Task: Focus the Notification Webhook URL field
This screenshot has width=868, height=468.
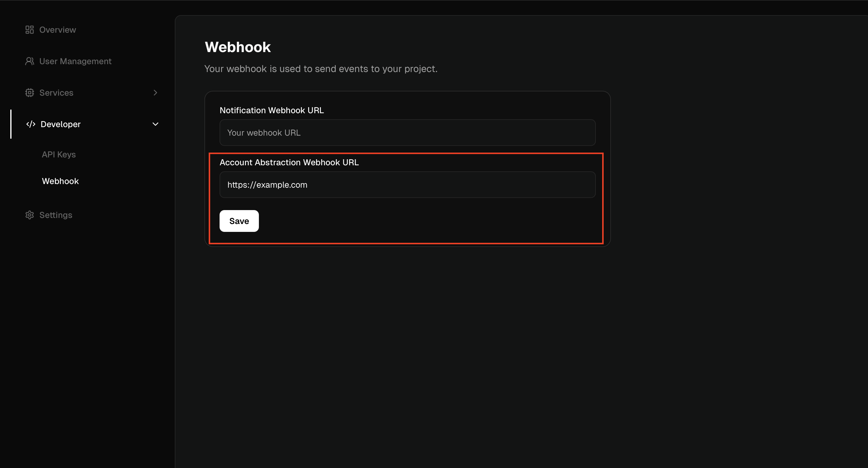Action: point(407,133)
